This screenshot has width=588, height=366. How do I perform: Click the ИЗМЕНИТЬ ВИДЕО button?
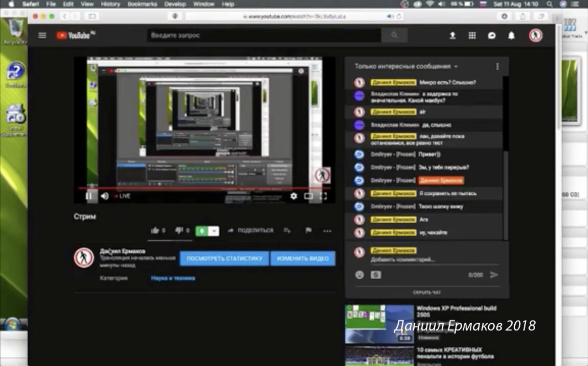[303, 258]
